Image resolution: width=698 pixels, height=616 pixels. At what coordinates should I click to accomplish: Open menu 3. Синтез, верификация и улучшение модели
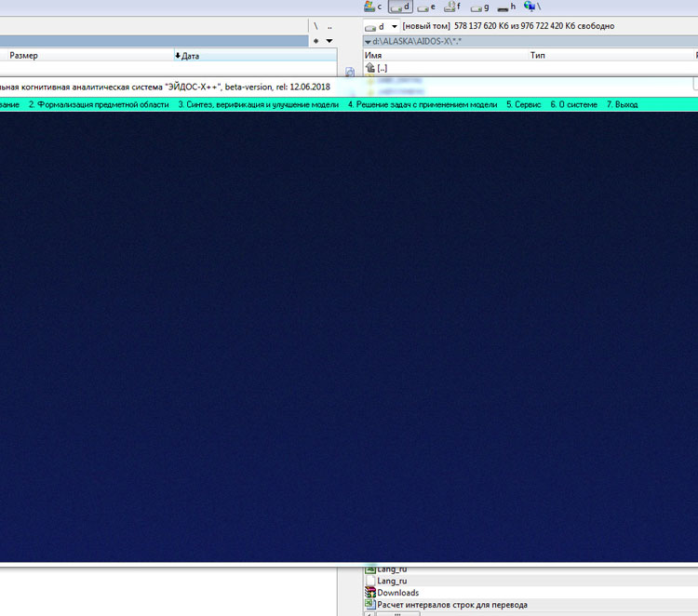258,105
